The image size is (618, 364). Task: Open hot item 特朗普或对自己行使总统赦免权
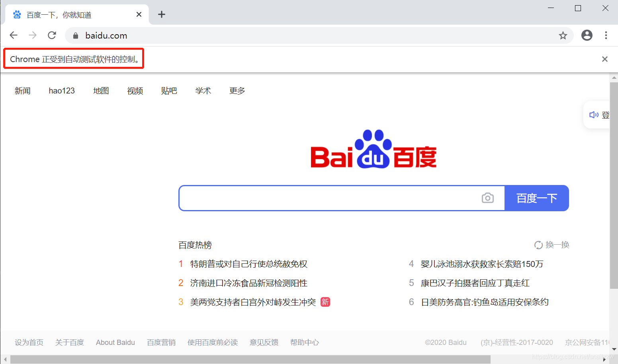point(249,264)
